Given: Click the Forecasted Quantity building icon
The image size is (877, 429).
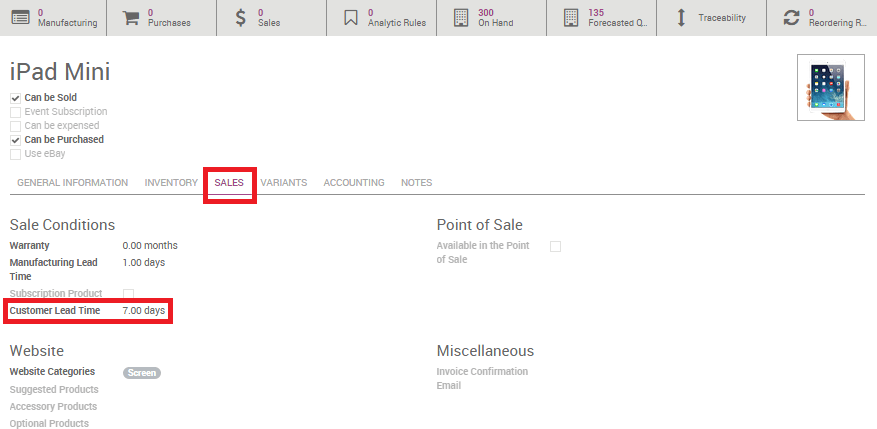Looking at the screenshot, I should click(x=570, y=18).
